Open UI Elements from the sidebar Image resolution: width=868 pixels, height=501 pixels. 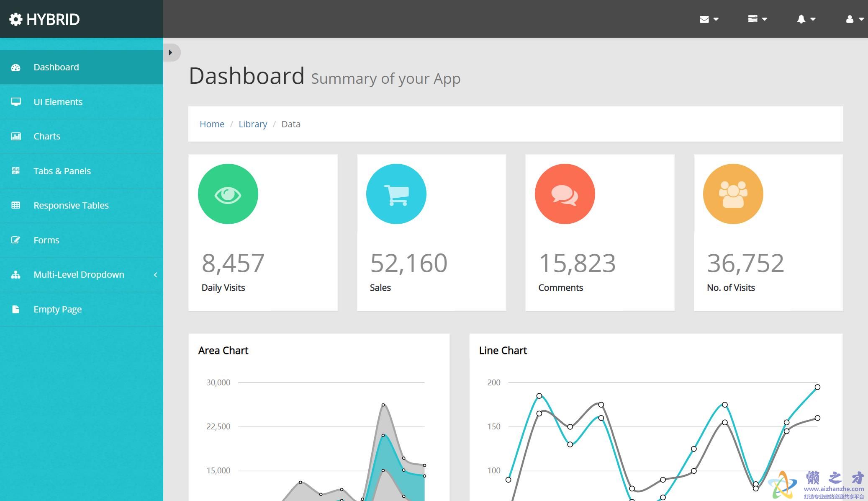tap(58, 102)
